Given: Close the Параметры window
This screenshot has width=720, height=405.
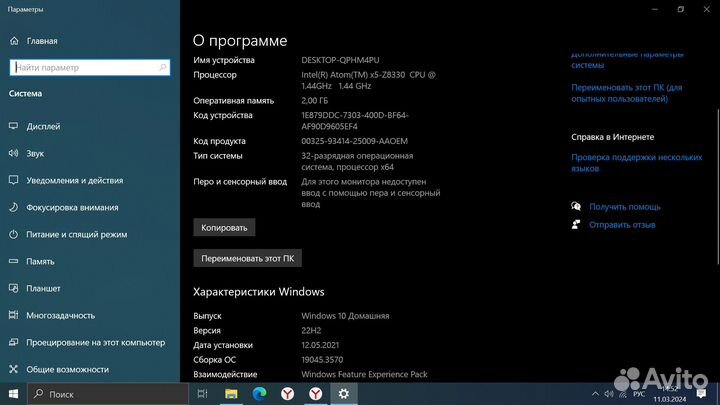Looking at the screenshot, I should (x=707, y=9).
